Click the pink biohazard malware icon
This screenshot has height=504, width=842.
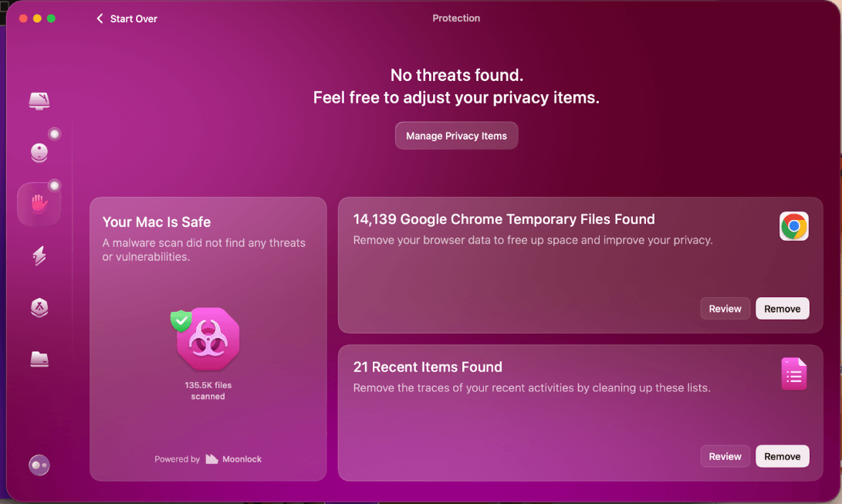tap(208, 340)
